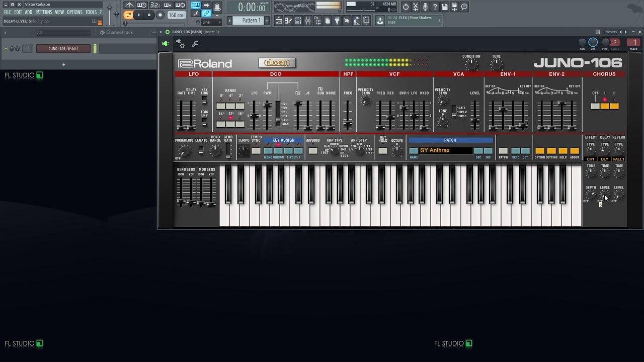This screenshot has height=362, width=644.
Task: Click the download icon near FLEX news
Action: [x=380, y=21]
